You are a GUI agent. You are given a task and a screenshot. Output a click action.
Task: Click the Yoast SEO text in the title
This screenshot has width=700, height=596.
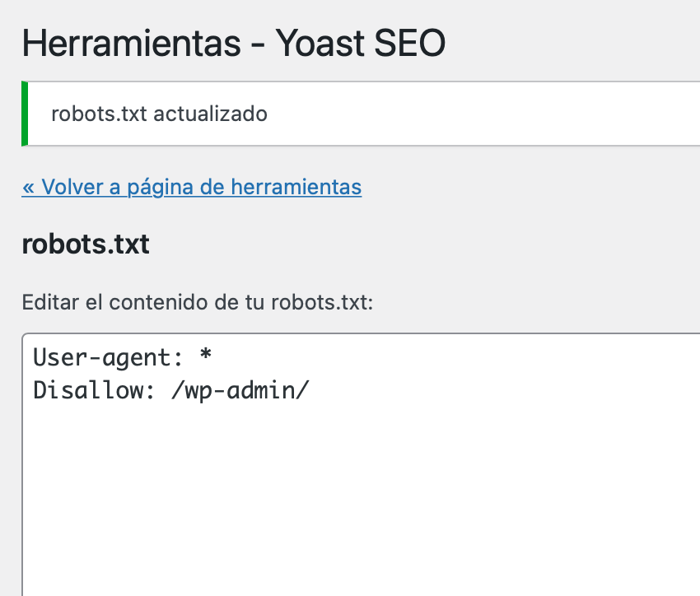click(361, 43)
